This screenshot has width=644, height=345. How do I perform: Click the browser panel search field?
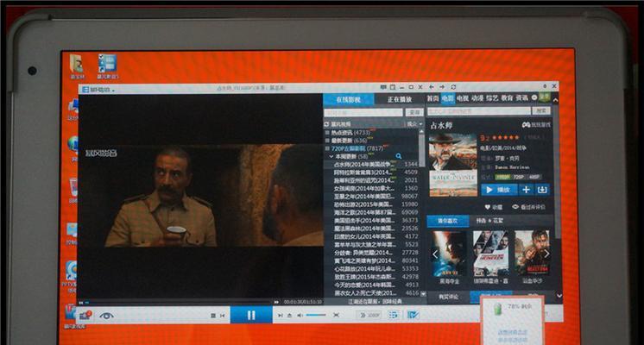(479, 110)
